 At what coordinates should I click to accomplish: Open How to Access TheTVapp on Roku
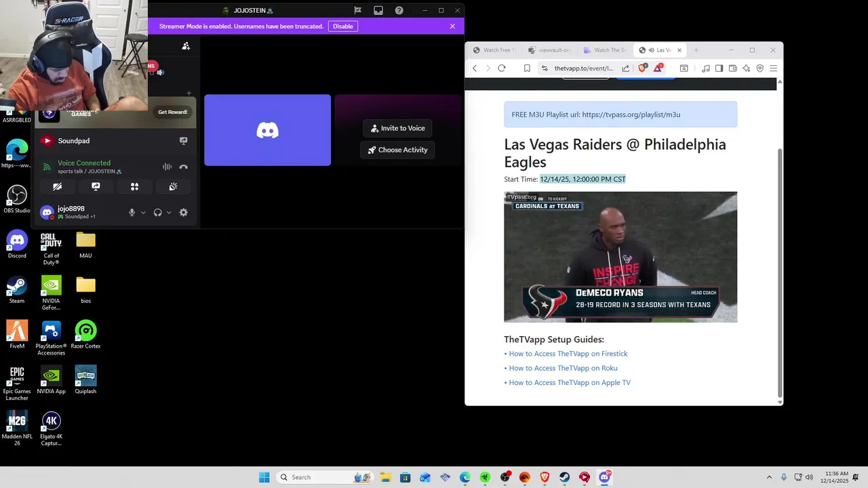click(x=563, y=368)
